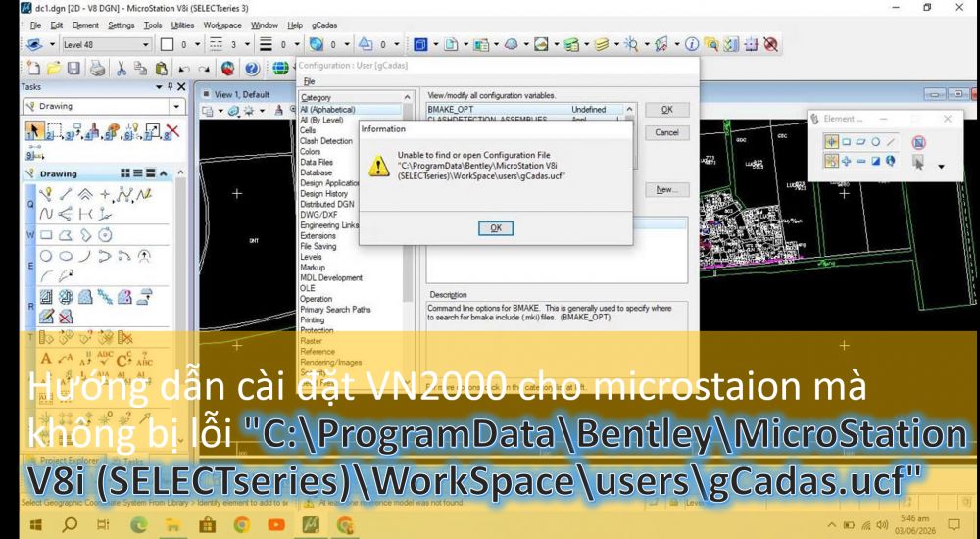Click the Print icon
This screenshot has height=539, width=980.
(x=97, y=68)
